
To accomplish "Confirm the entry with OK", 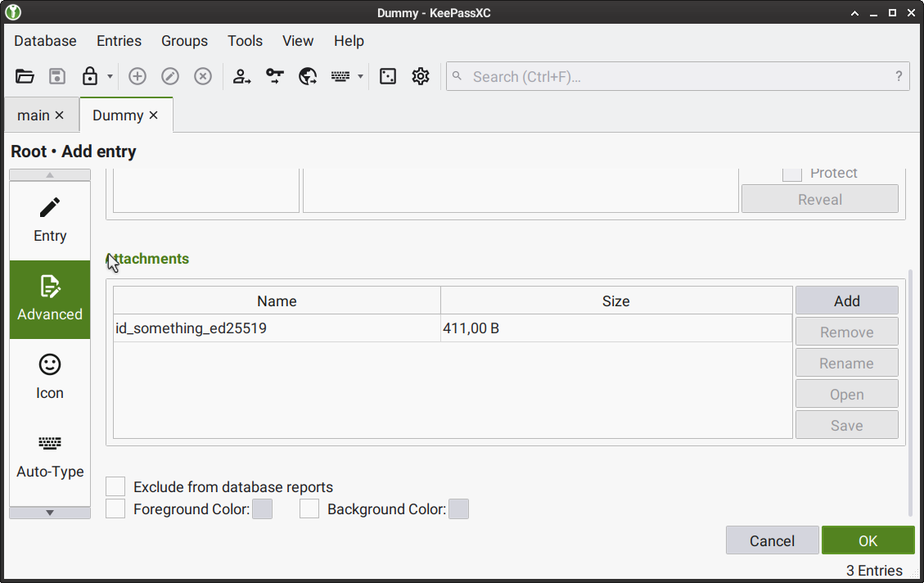I will click(x=868, y=540).
